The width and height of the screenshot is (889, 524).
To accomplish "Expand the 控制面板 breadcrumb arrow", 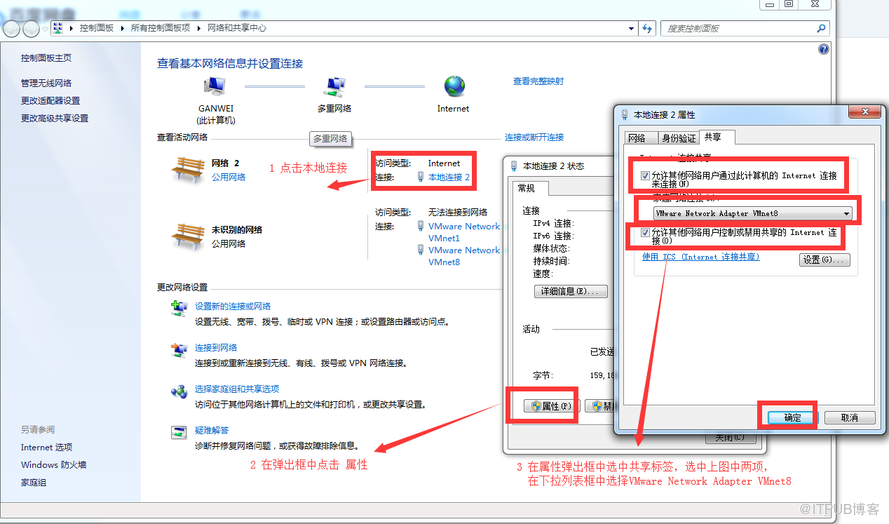I will [x=122, y=28].
